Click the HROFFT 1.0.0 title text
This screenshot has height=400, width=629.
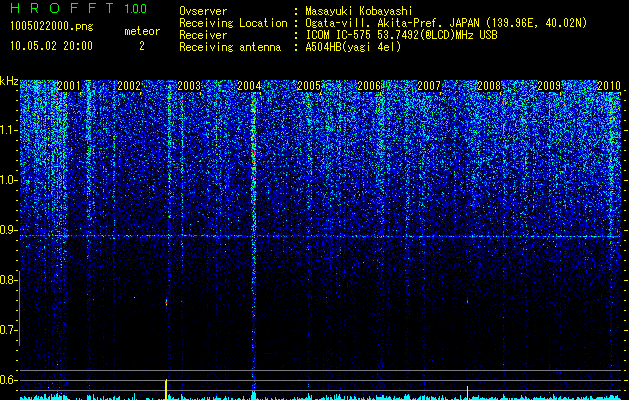78,8
